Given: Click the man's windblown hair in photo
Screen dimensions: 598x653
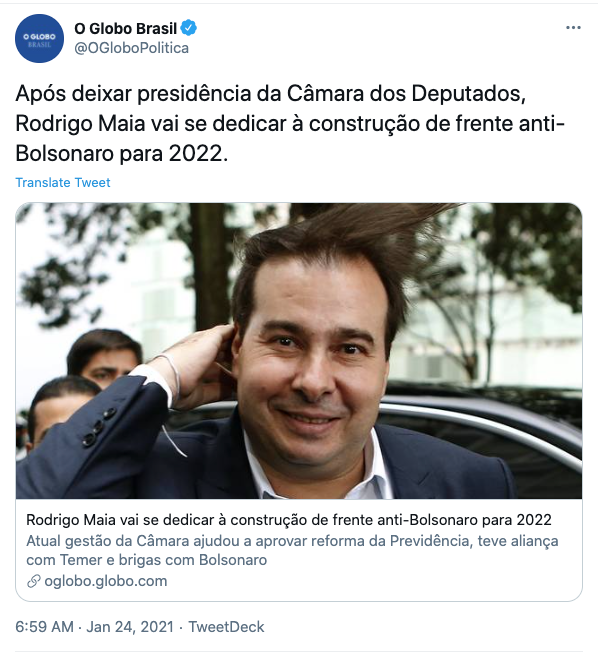Looking at the screenshot, I should click(x=333, y=246).
